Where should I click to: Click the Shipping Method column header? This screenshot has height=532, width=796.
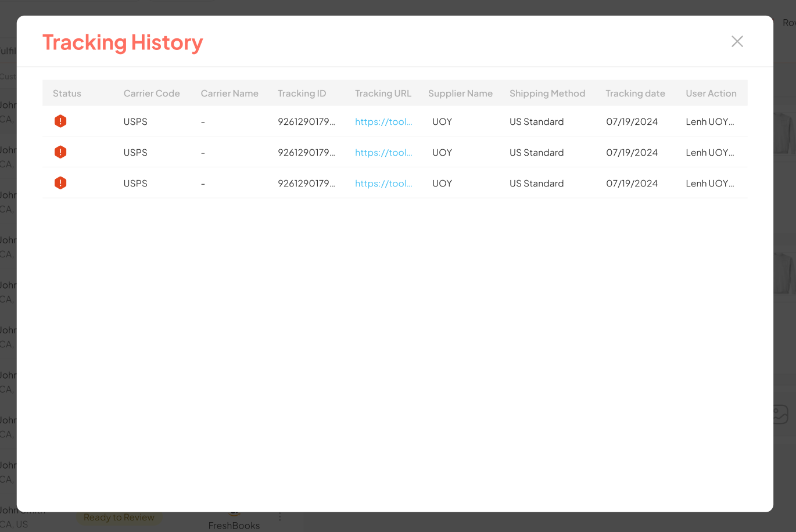click(x=547, y=94)
